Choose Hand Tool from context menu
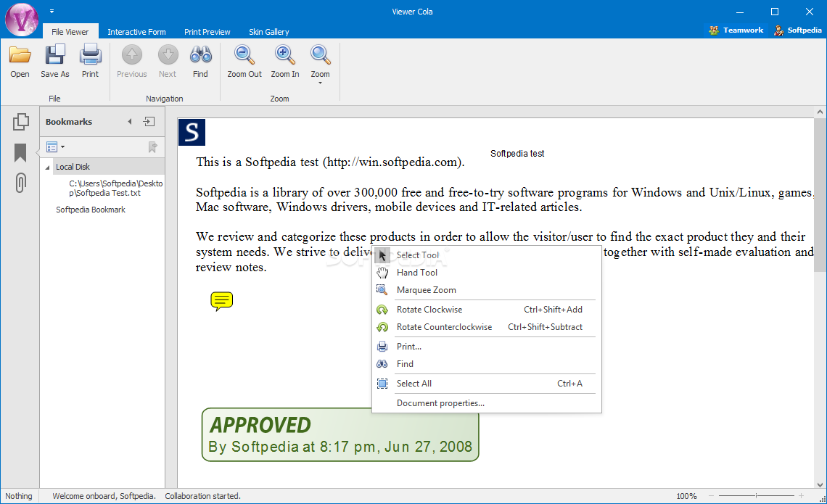 tap(486, 273)
